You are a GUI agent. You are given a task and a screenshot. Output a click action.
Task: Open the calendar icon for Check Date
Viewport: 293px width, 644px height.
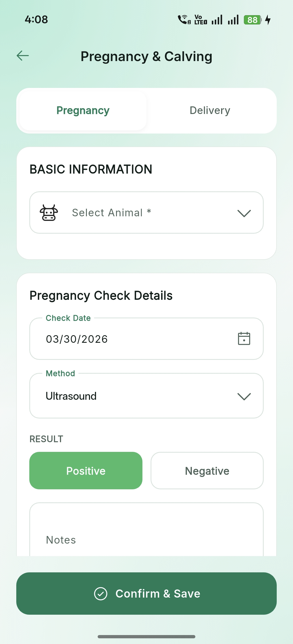coord(244,339)
